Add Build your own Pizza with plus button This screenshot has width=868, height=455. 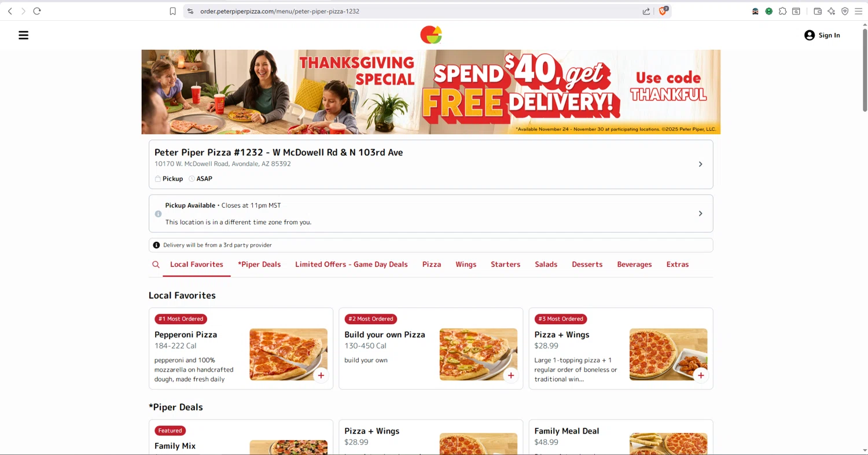[511, 375]
